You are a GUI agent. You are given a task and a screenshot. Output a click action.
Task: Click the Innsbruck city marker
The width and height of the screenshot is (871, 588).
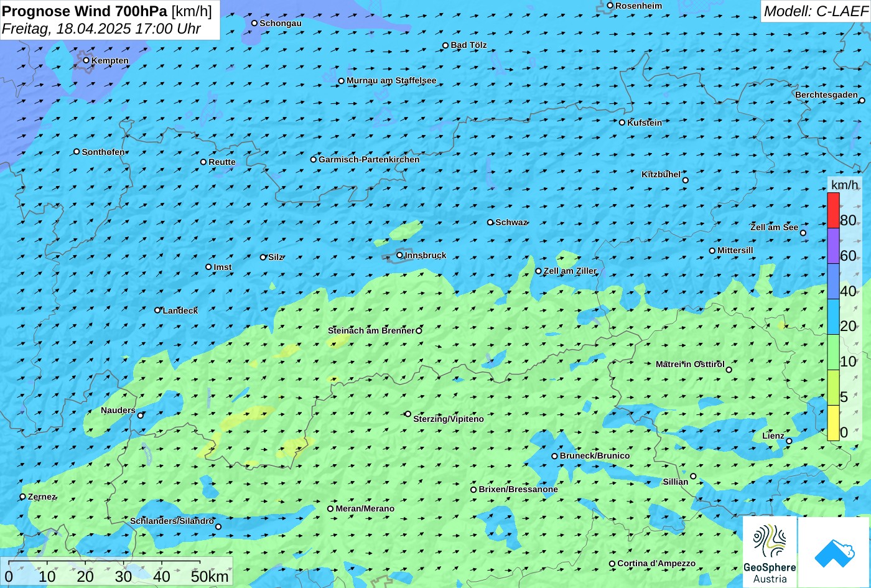(399, 255)
